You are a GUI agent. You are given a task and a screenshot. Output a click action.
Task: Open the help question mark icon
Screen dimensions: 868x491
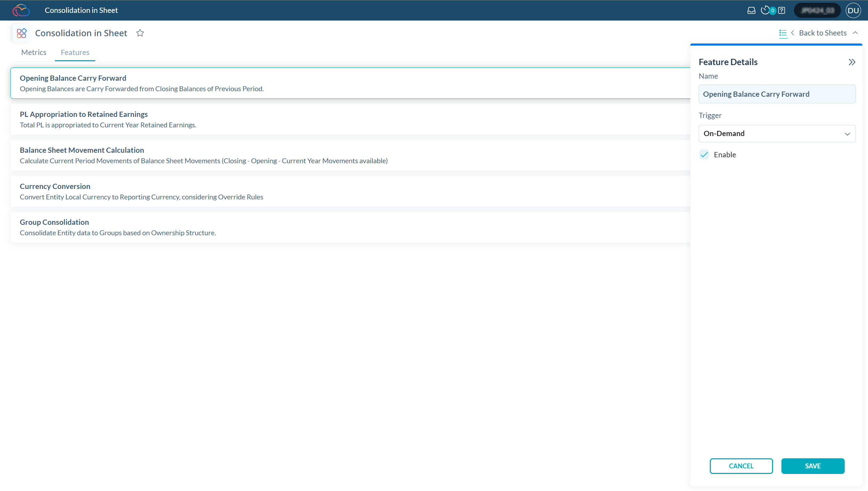click(x=781, y=10)
